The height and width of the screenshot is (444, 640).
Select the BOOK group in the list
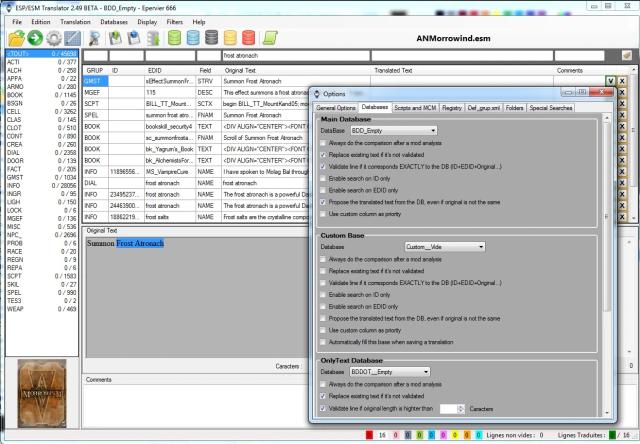coord(42,95)
